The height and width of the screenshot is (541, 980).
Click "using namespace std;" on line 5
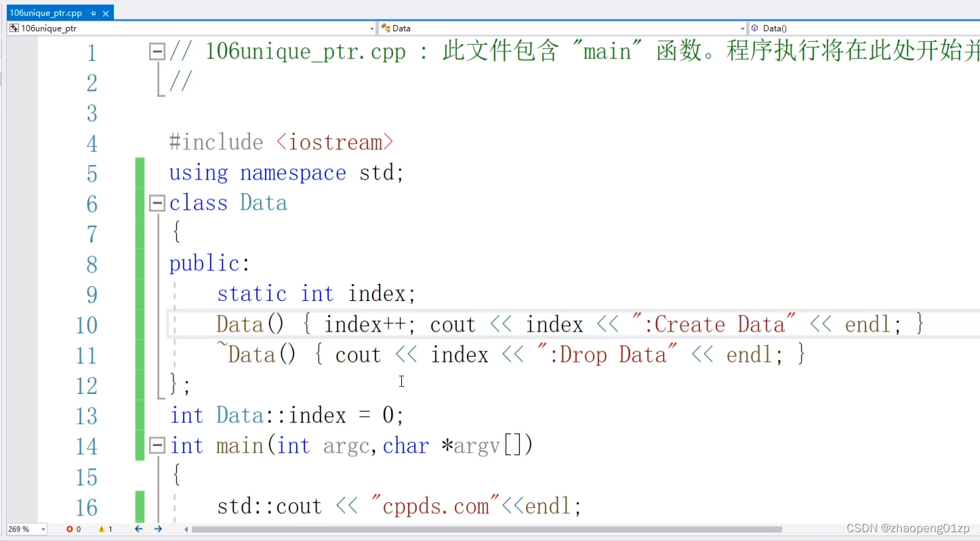[287, 173]
